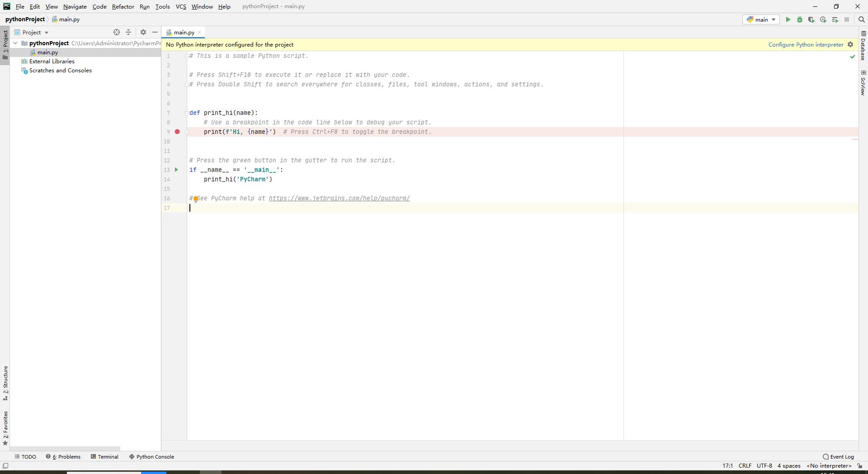
Task: Follow the jetbrains.com help URL in code
Action: (339, 198)
